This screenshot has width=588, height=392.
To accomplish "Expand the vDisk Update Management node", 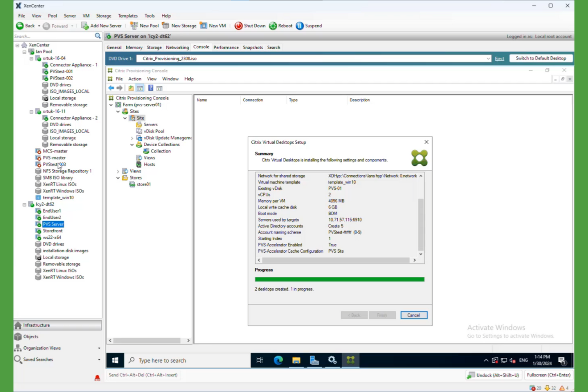I will click(x=132, y=138).
